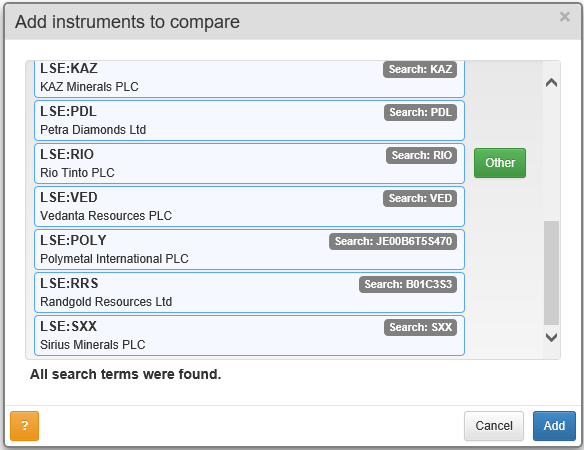Click the orange question mark help icon
The image size is (584, 450).
coord(25,425)
